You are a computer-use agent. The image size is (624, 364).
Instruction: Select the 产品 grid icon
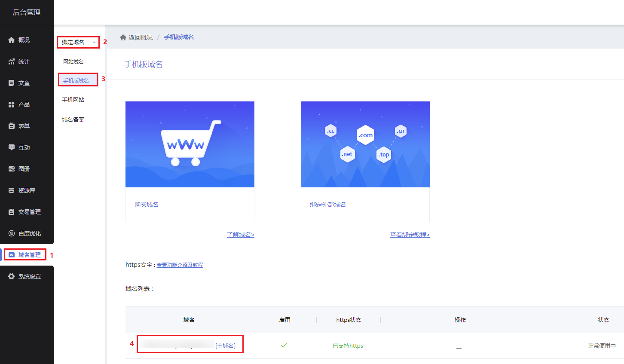click(12, 104)
